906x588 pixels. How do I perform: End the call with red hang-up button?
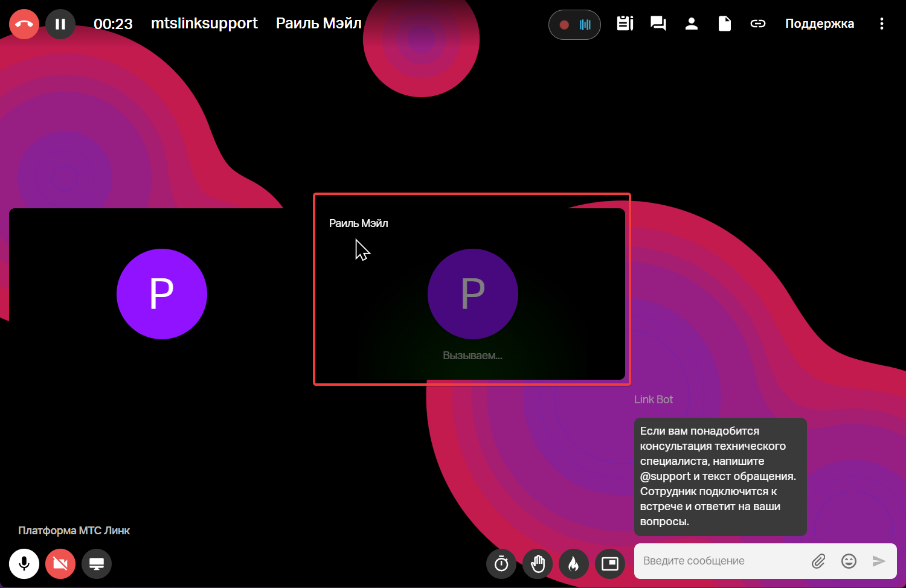coord(24,24)
